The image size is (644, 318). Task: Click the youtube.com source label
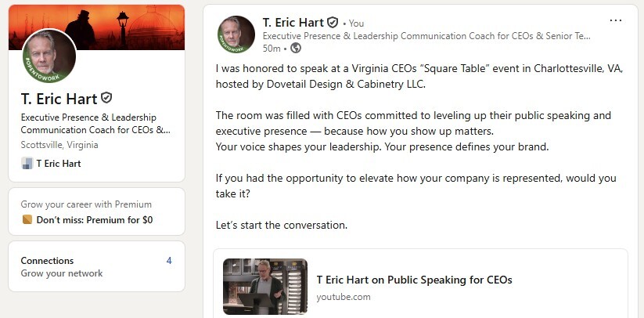pyautogui.click(x=344, y=297)
